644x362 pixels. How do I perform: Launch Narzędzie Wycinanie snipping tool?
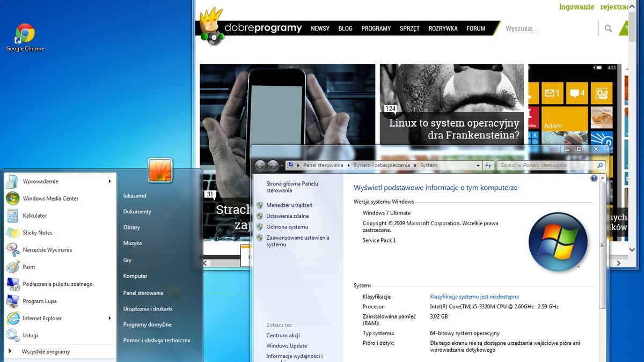pyautogui.click(x=47, y=250)
